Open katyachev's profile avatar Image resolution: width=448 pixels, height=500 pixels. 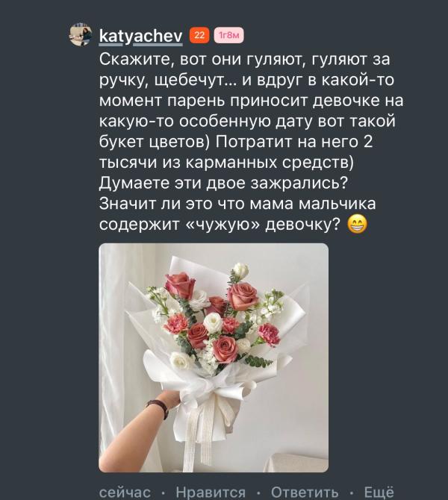[x=81, y=34]
